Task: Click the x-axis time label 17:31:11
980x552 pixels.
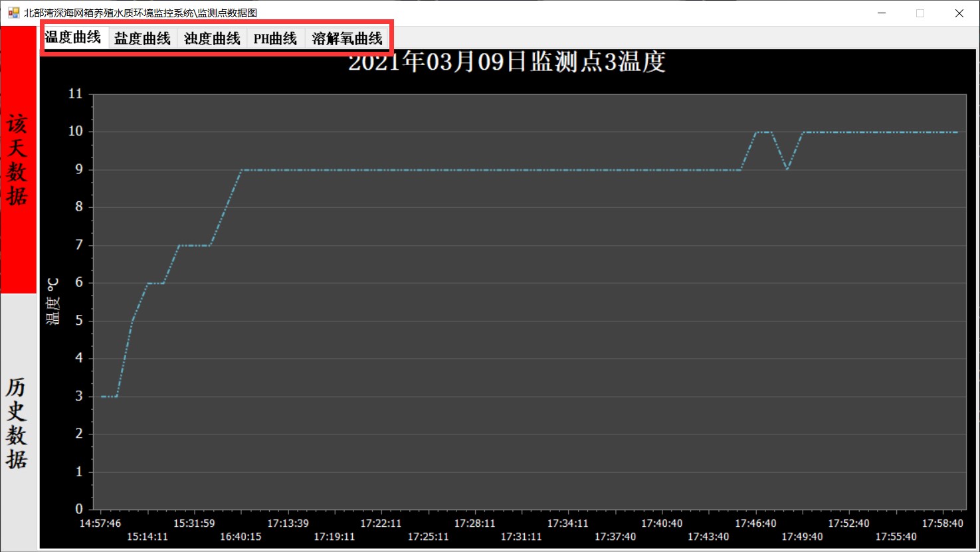Action: pyautogui.click(x=521, y=537)
